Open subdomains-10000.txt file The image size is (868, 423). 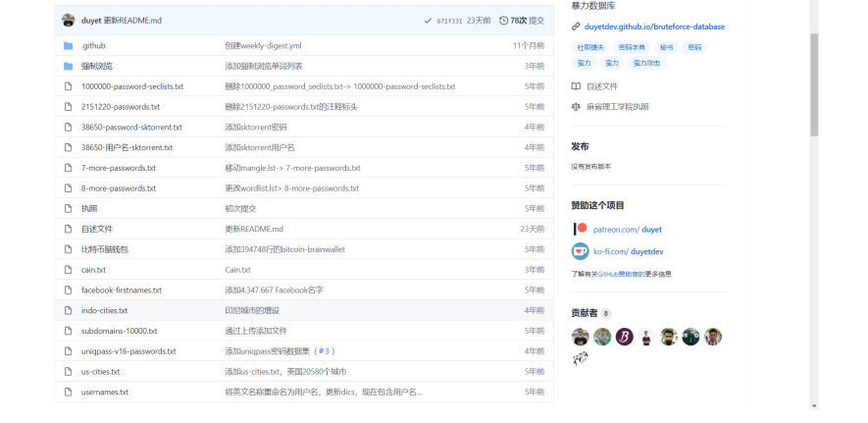coord(119,331)
